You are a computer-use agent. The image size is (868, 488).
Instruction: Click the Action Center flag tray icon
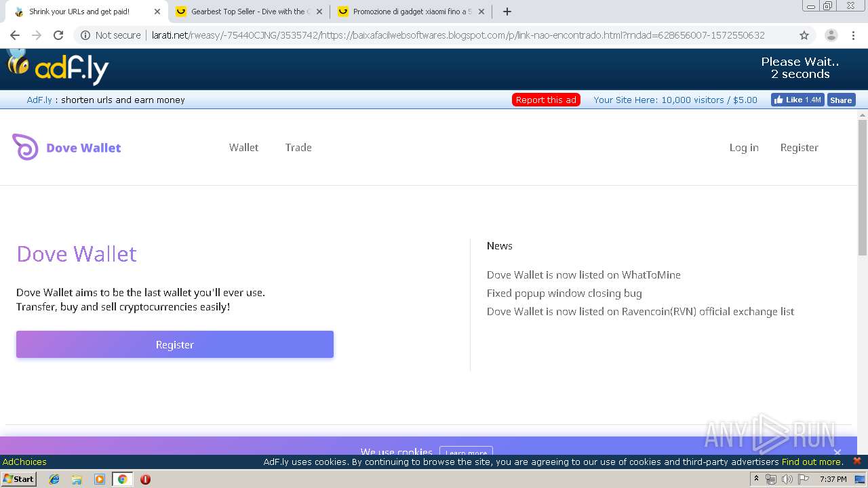(x=804, y=479)
